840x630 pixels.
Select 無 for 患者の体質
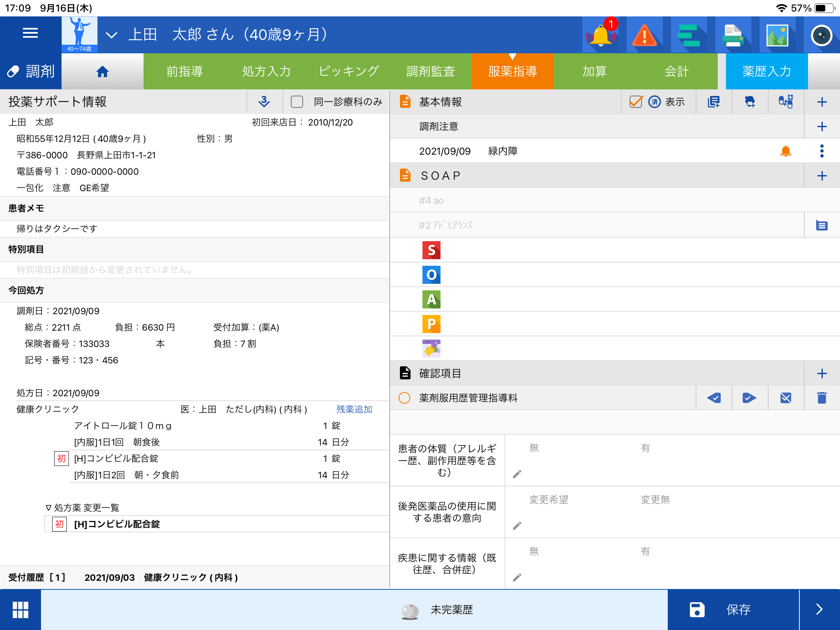(534, 448)
